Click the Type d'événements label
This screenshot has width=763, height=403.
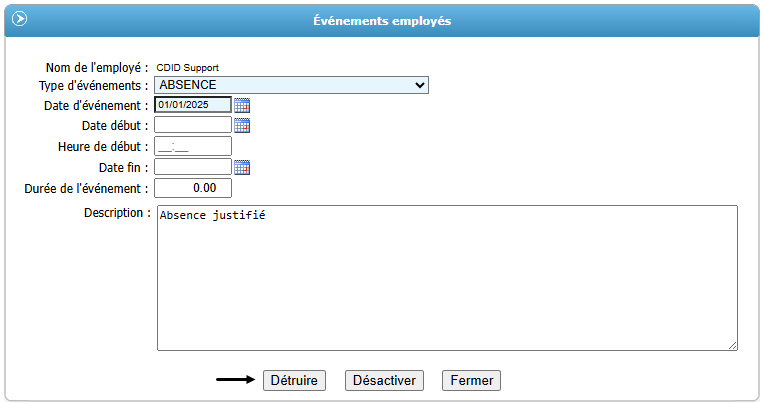click(86, 85)
